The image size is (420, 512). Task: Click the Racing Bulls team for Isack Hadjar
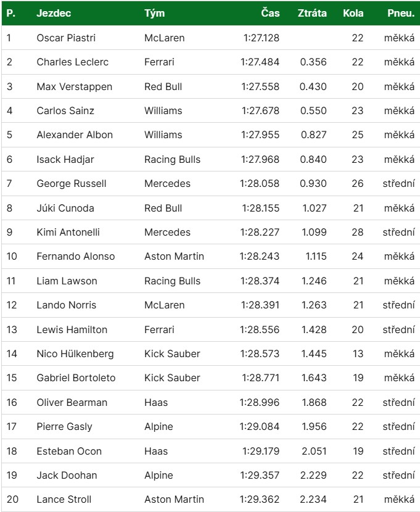pos(172,159)
